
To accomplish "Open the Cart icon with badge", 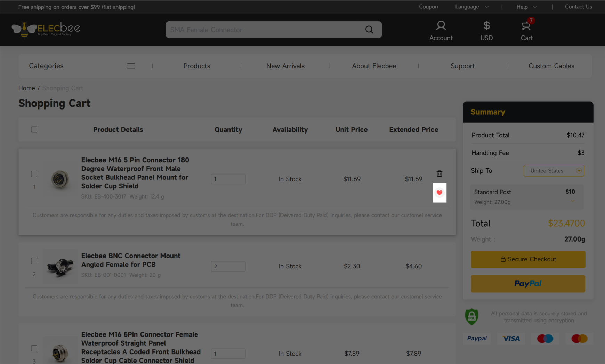I will [526, 26].
